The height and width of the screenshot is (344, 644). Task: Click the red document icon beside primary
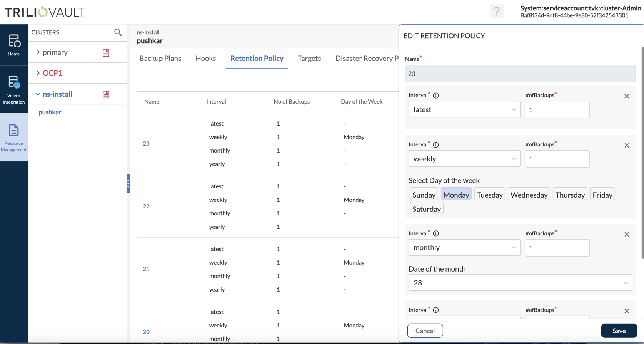pyautogui.click(x=106, y=53)
